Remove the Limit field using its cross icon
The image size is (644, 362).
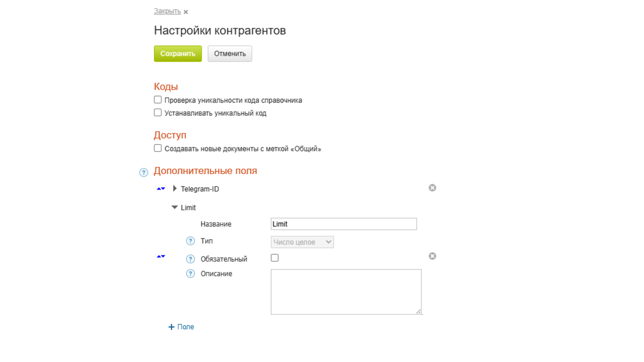(432, 256)
